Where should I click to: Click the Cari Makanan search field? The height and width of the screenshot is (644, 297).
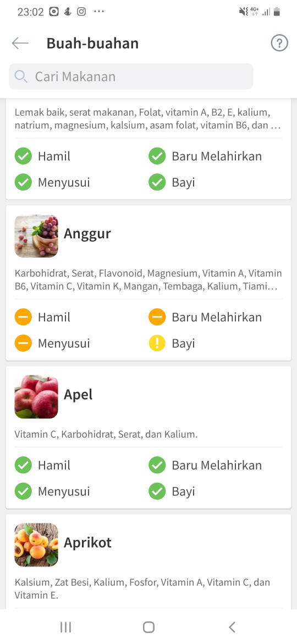131,77
